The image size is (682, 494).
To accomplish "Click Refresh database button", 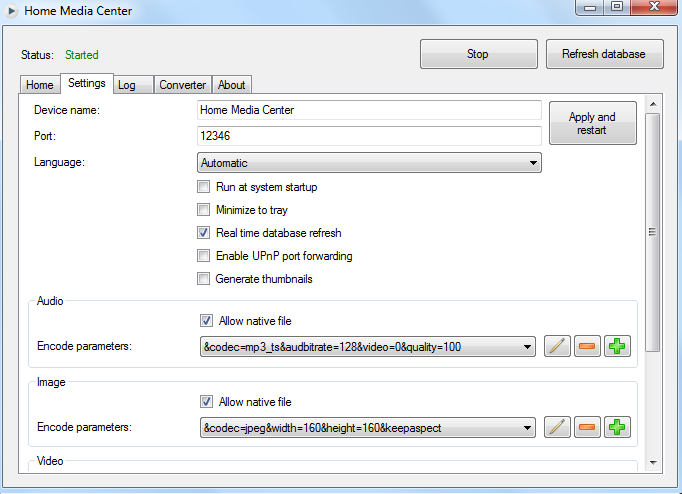I will click(x=604, y=54).
